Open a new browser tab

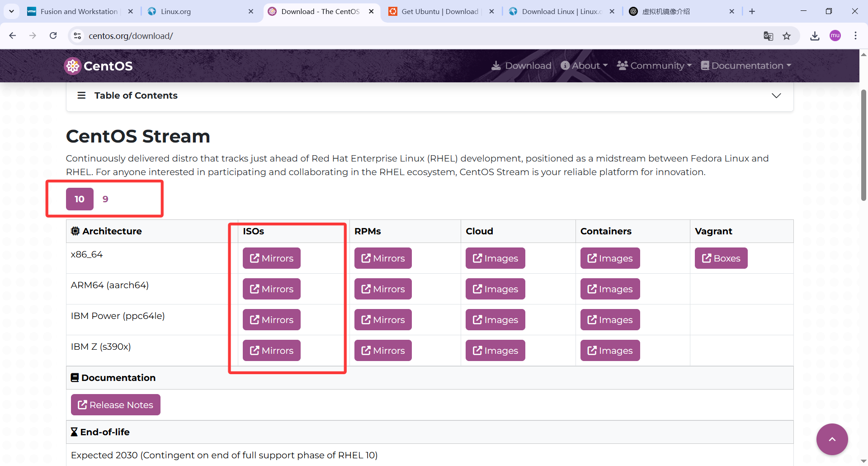click(x=752, y=11)
